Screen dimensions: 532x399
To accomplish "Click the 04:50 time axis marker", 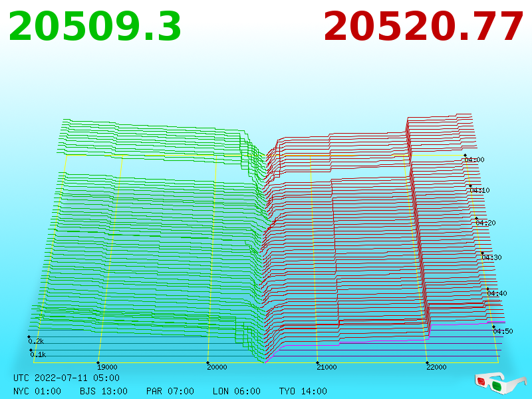I will tap(503, 331).
